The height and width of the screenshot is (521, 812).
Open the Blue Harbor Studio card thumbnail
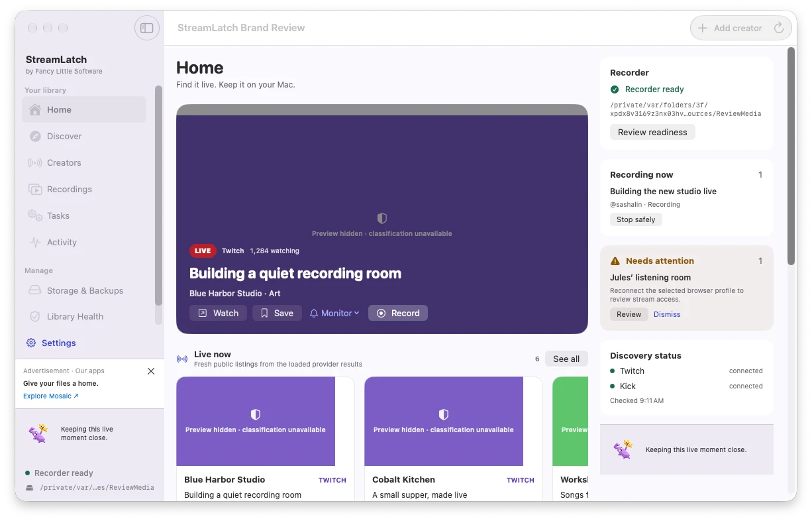point(256,422)
